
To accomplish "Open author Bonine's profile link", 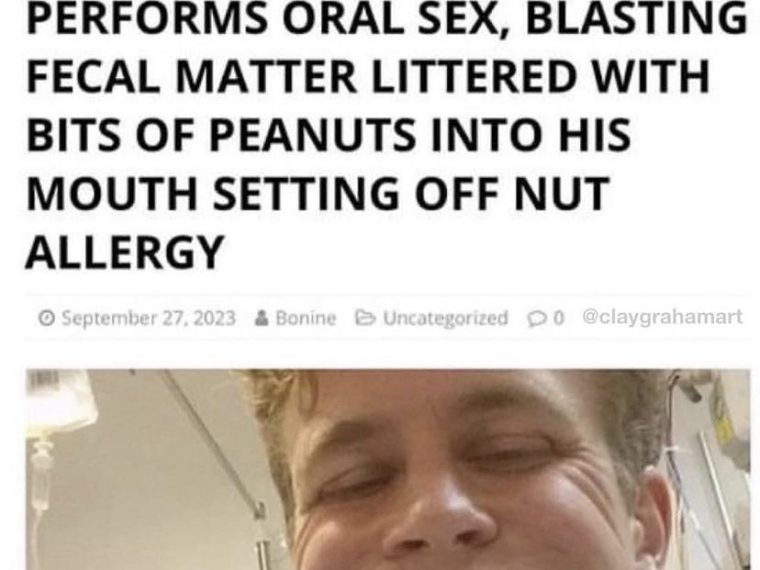I will tap(305, 318).
